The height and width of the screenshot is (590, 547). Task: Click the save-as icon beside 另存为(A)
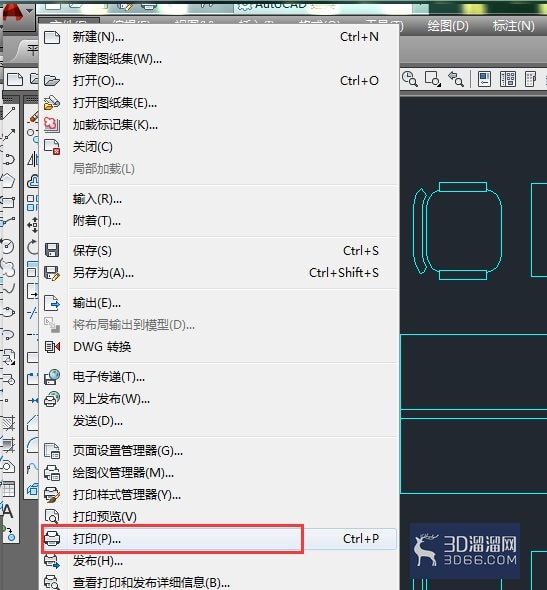[52, 273]
